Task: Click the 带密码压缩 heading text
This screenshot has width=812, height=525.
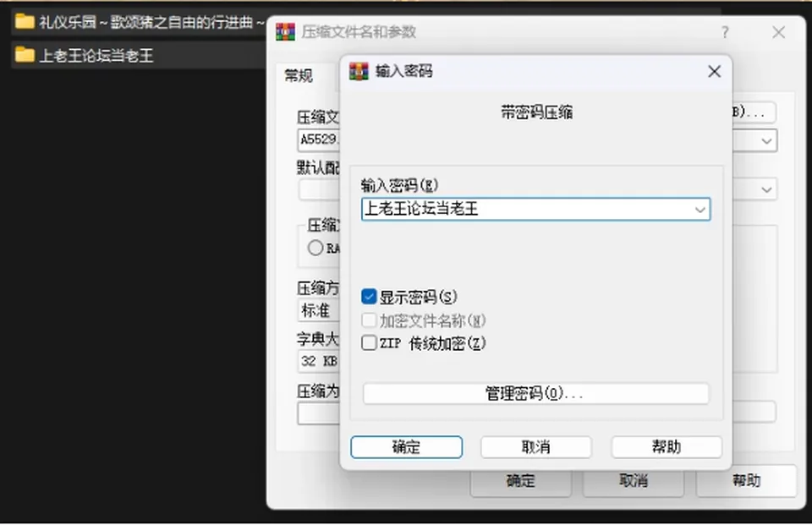Action: tap(536, 112)
